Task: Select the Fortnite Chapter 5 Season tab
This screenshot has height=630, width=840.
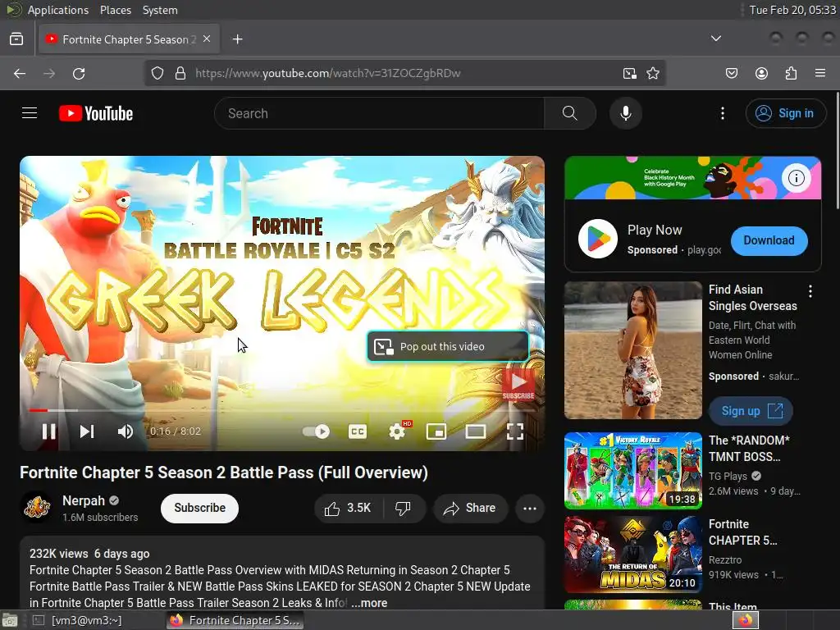Action: coord(129,39)
